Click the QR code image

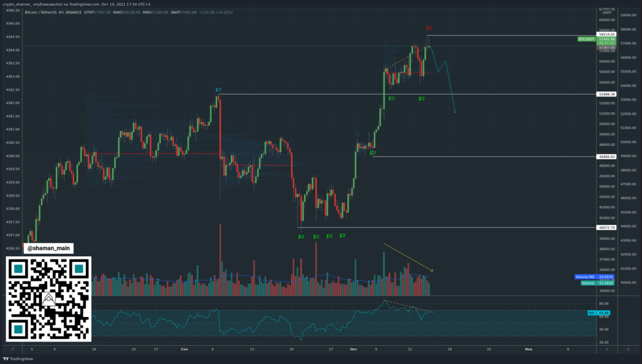tap(49, 298)
